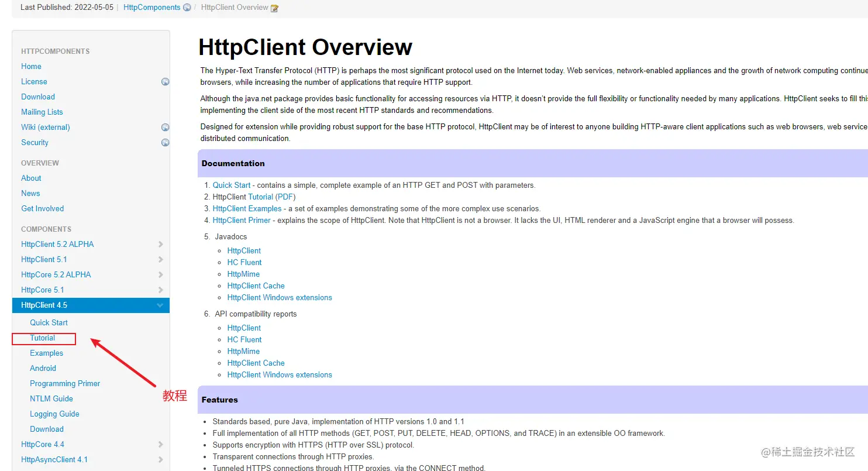Click external link icon next to Security

(x=165, y=143)
